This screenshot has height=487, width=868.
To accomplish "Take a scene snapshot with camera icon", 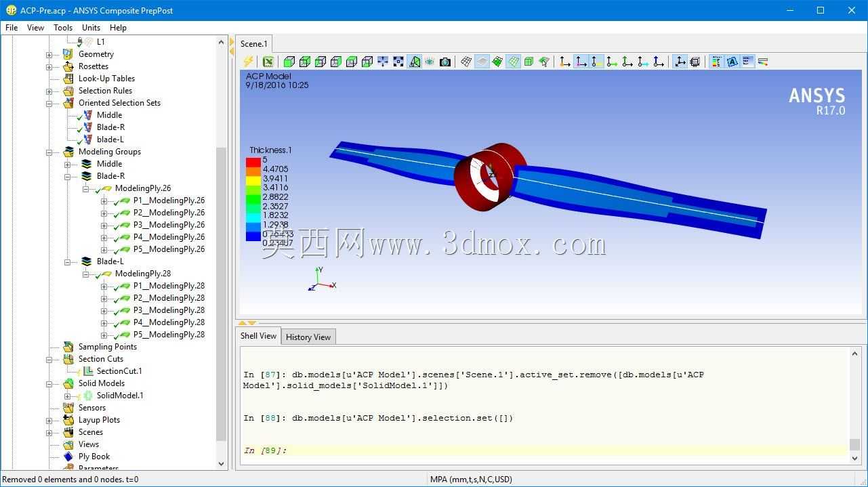I will [x=445, y=62].
